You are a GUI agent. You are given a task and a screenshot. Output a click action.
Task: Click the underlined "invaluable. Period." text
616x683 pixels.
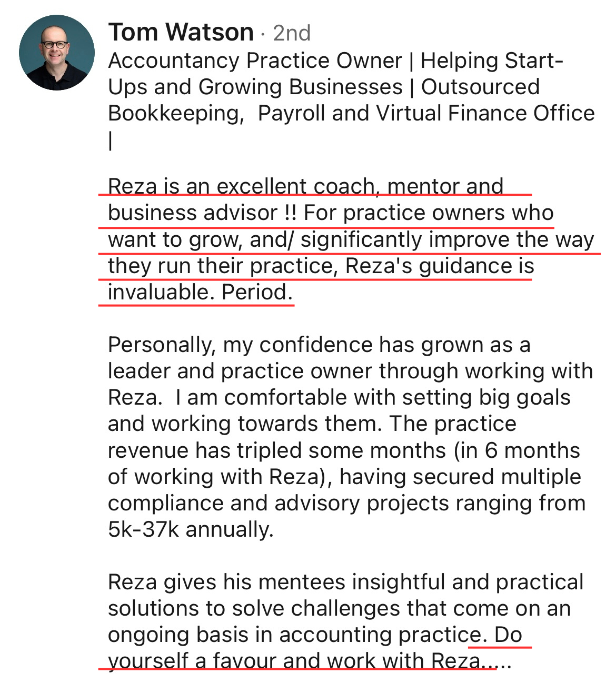coord(200,293)
